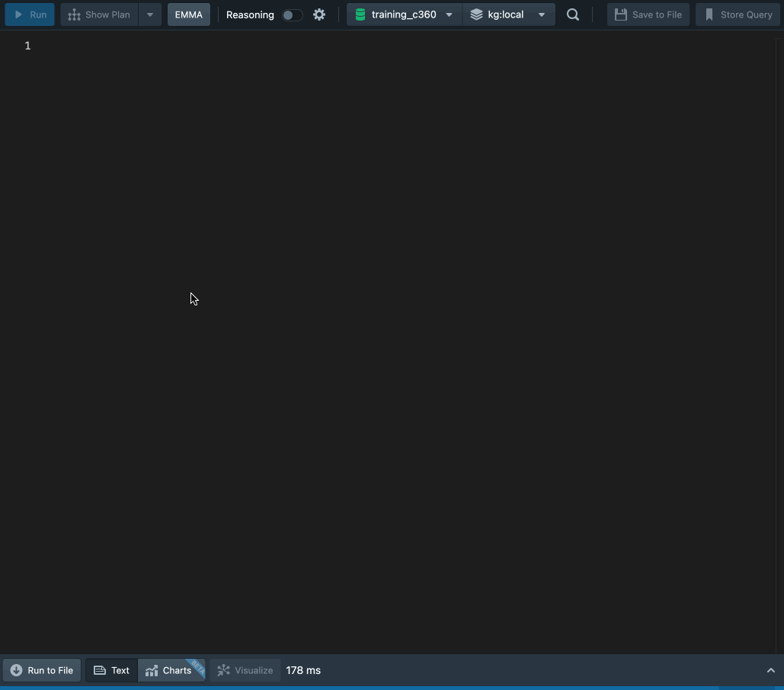This screenshot has width=784, height=690.
Task: Open the Visualize results tab
Action: [x=245, y=670]
